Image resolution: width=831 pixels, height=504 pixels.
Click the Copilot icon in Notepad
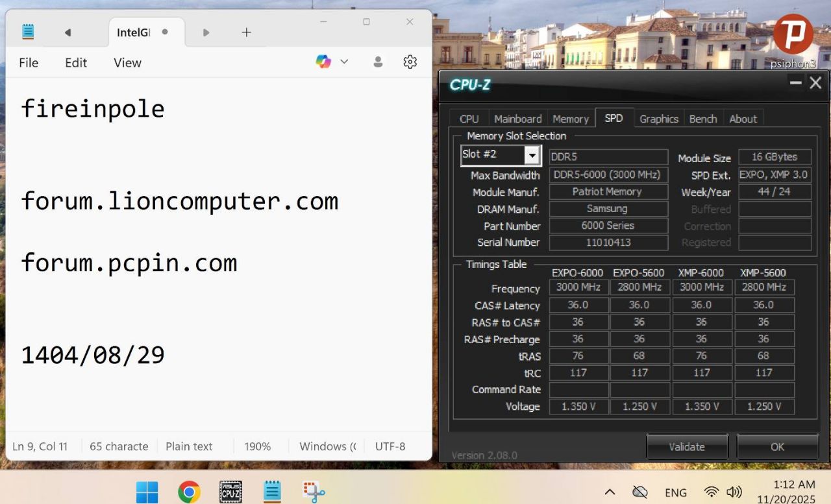(x=323, y=62)
